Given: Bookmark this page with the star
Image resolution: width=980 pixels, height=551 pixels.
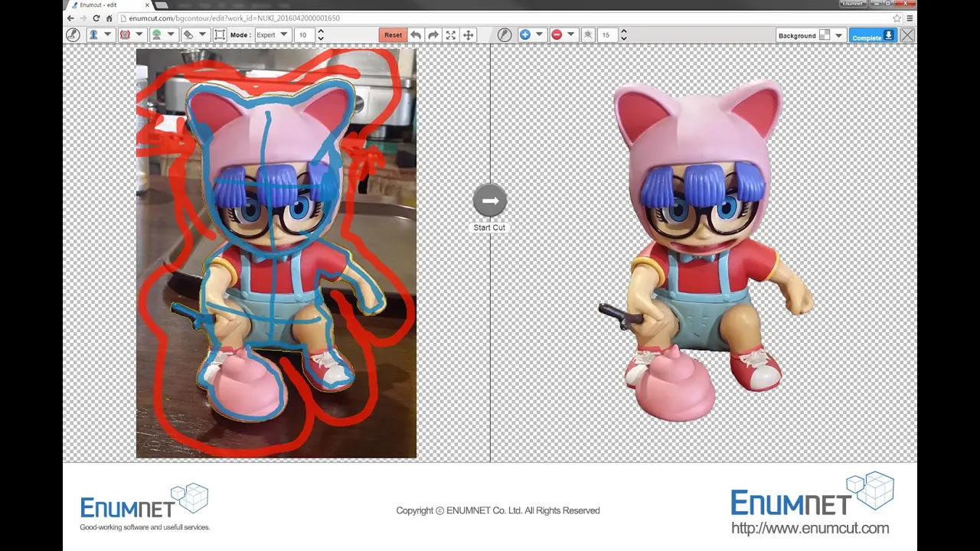Looking at the screenshot, I should point(897,18).
